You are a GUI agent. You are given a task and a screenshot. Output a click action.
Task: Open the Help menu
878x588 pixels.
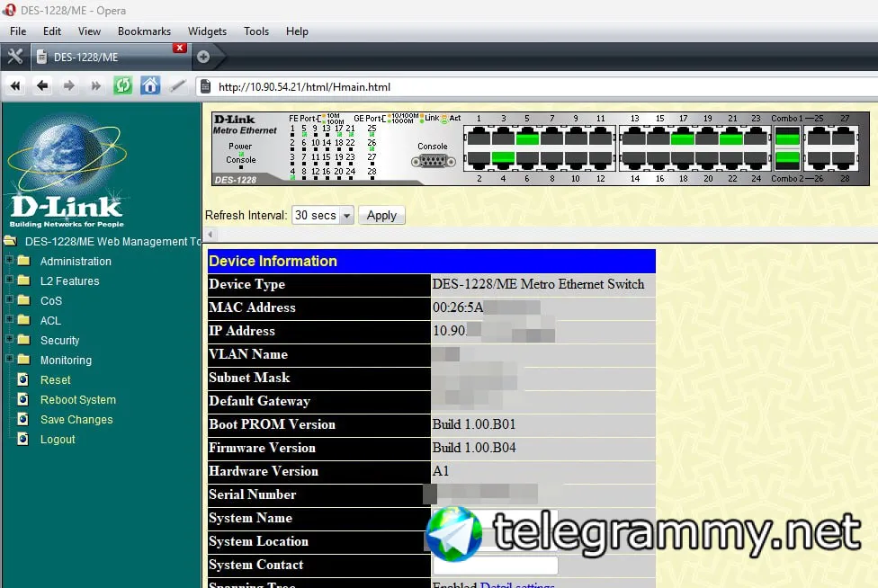pyautogui.click(x=297, y=31)
